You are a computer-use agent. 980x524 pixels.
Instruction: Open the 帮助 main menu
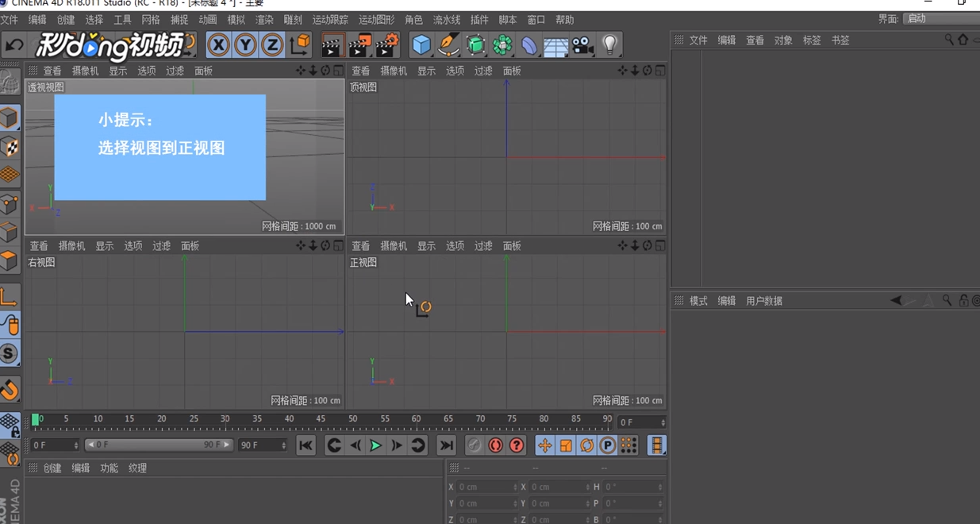564,20
